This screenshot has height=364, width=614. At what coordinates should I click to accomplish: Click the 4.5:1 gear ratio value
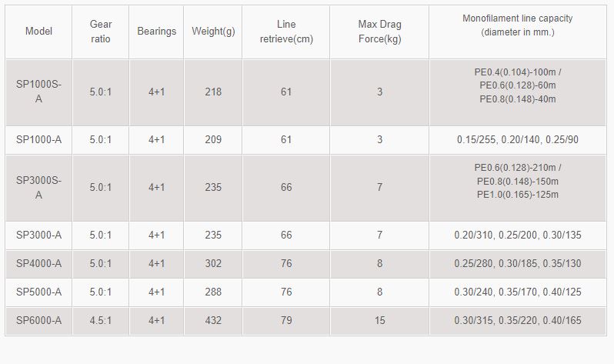point(101,321)
